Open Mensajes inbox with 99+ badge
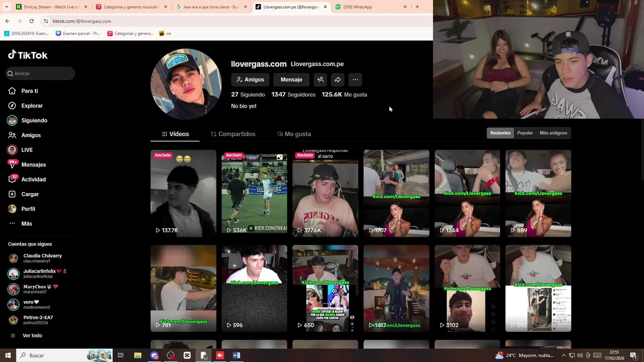Screen dimensions: 644x362 (27, 164)
